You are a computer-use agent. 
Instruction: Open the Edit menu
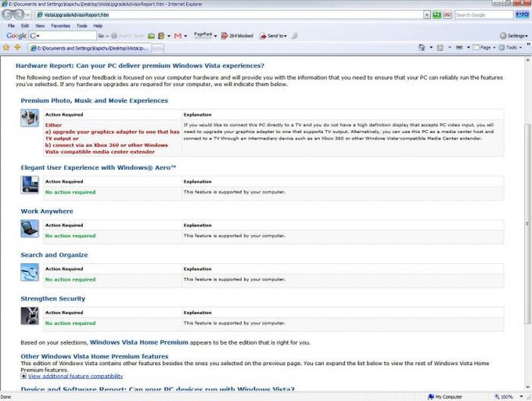pos(25,26)
